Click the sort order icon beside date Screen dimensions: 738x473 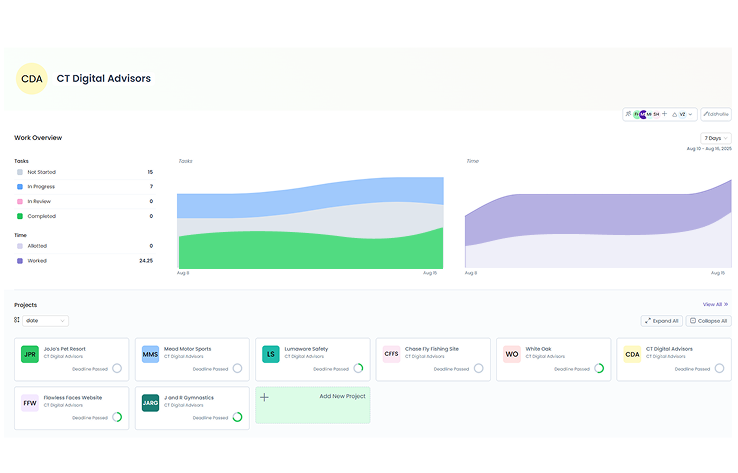coord(17,320)
